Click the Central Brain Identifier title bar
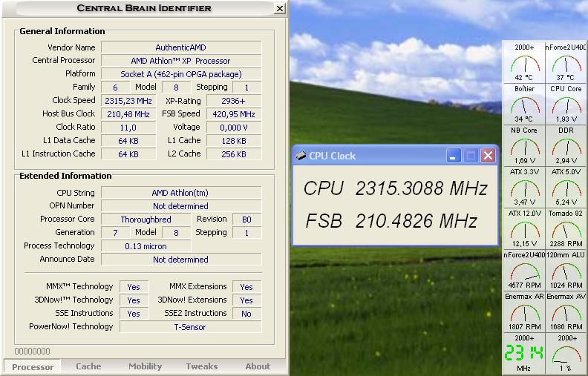Image resolution: width=588 pixels, height=376 pixels. [144, 8]
